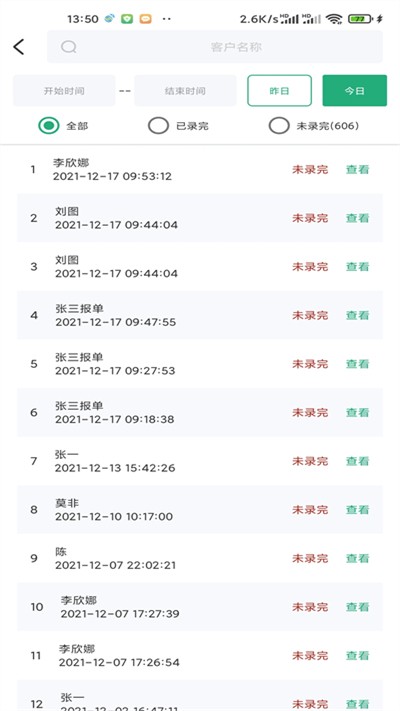
Task: Tap the orange message notification icon
Action: [146, 19]
